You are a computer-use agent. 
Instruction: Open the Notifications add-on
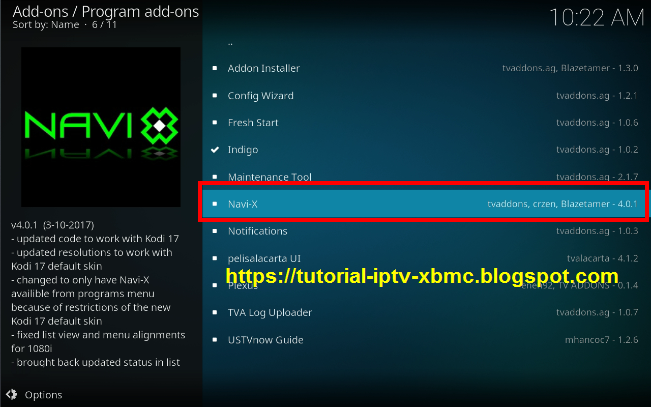(x=424, y=231)
